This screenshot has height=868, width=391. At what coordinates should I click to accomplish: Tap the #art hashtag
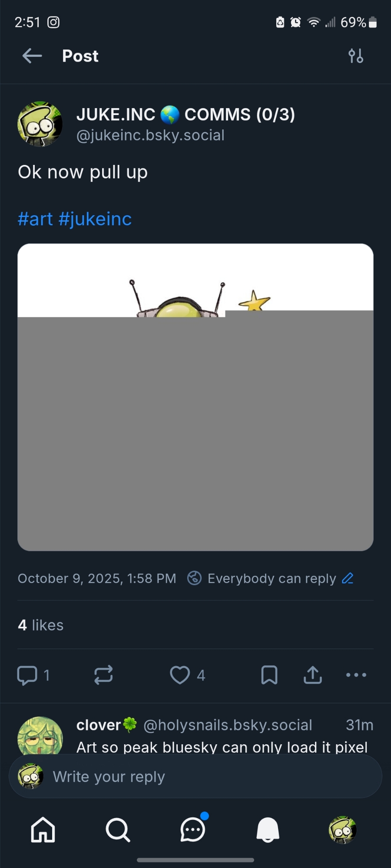pos(35,219)
